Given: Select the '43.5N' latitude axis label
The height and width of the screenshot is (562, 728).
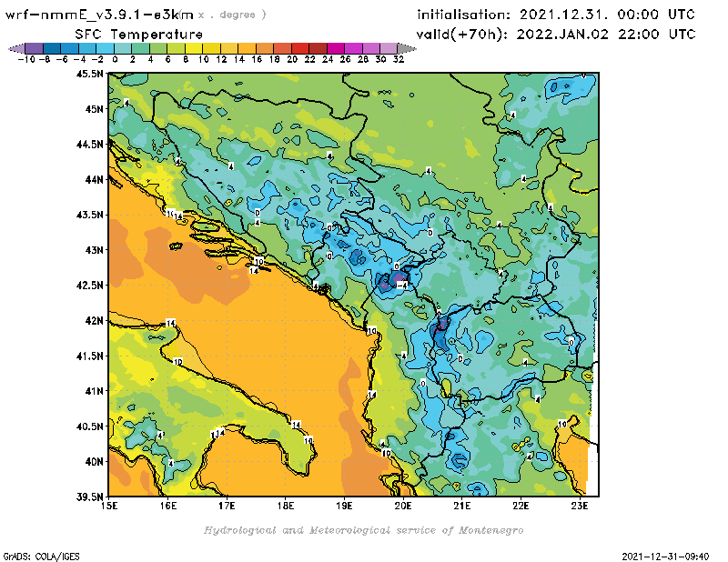Looking at the screenshot, I should click(x=90, y=215).
